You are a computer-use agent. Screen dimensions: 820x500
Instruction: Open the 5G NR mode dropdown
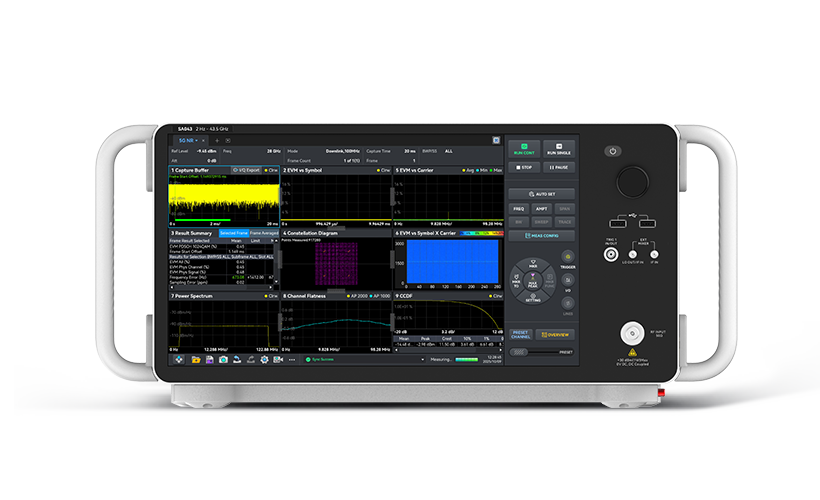186,141
